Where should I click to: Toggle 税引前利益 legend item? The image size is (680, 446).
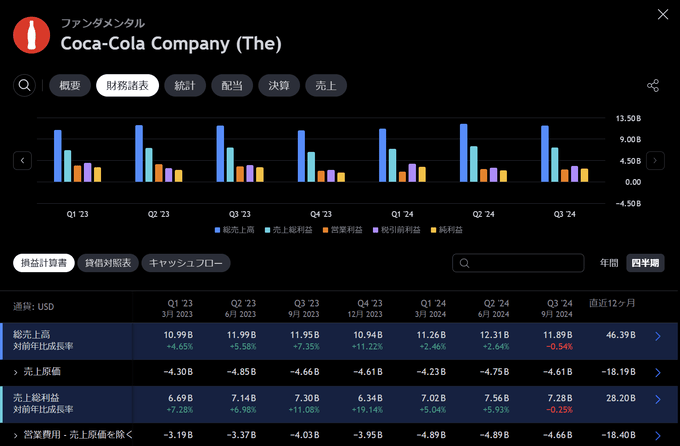pos(397,230)
